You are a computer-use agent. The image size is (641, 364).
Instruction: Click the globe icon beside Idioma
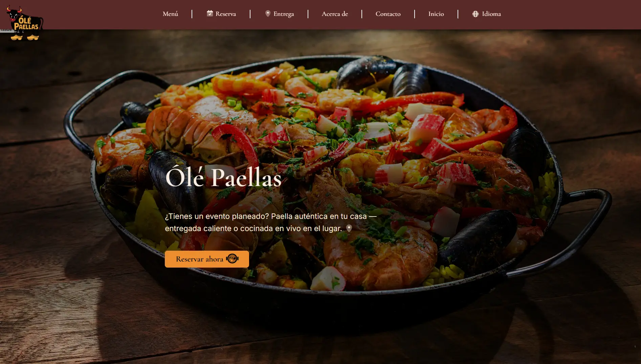(476, 14)
